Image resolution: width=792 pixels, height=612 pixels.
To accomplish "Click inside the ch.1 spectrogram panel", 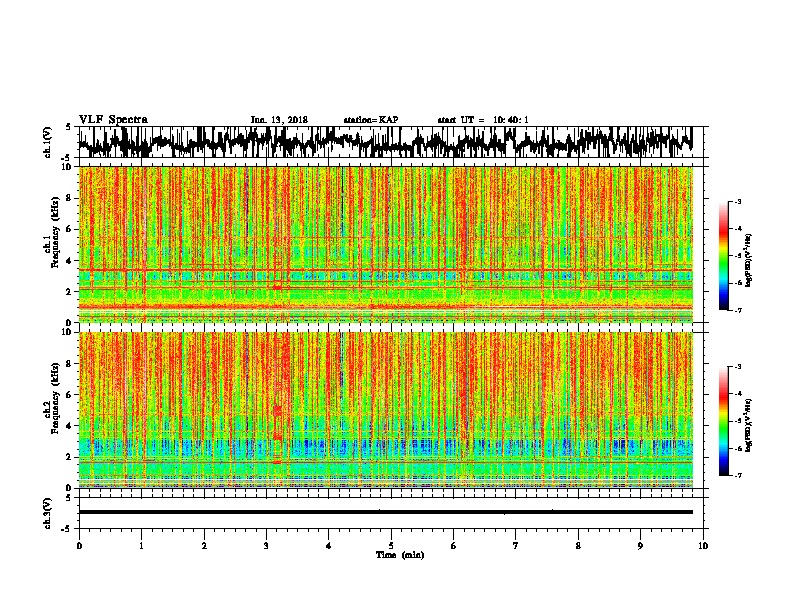I will (385, 244).
